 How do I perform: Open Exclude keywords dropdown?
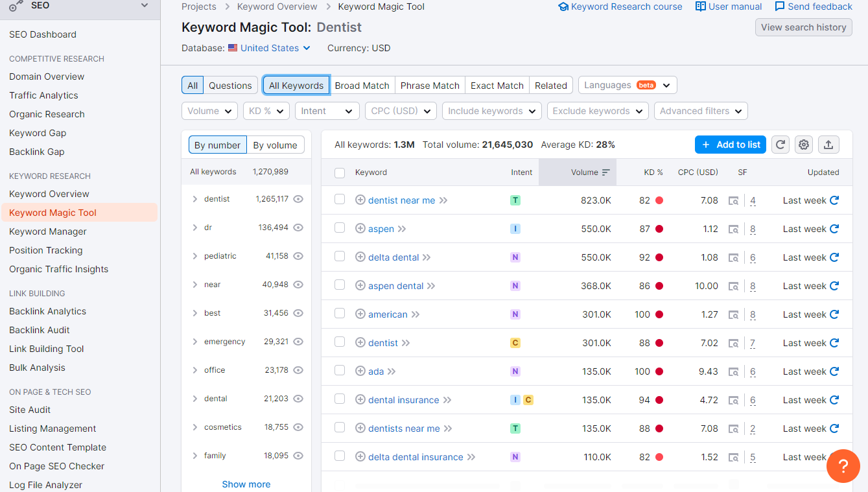(598, 111)
